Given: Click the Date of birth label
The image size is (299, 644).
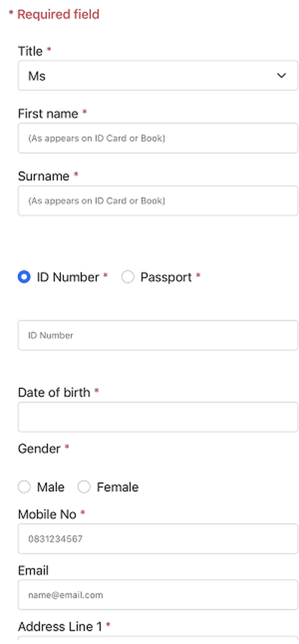Looking at the screenshot, I should [x=54, y=392].
